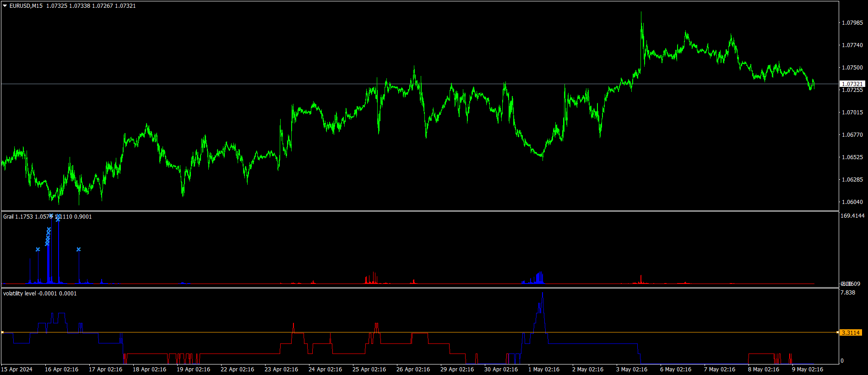The height and width of the screenshot is (375, 868).
Task: Select the rightmost blue cross marker in Grail pane
Action: click(x=79, y=249)
